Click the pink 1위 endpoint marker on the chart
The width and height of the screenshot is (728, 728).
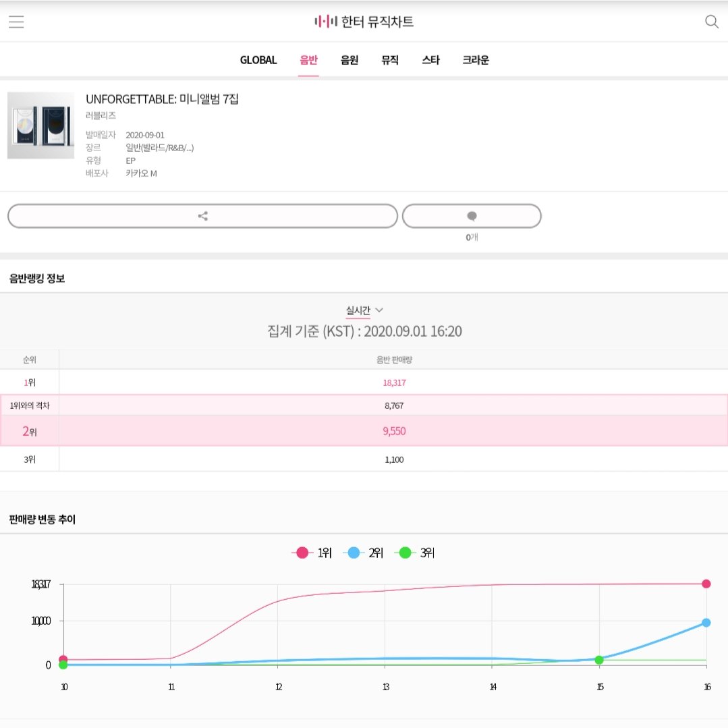point(705,583)
